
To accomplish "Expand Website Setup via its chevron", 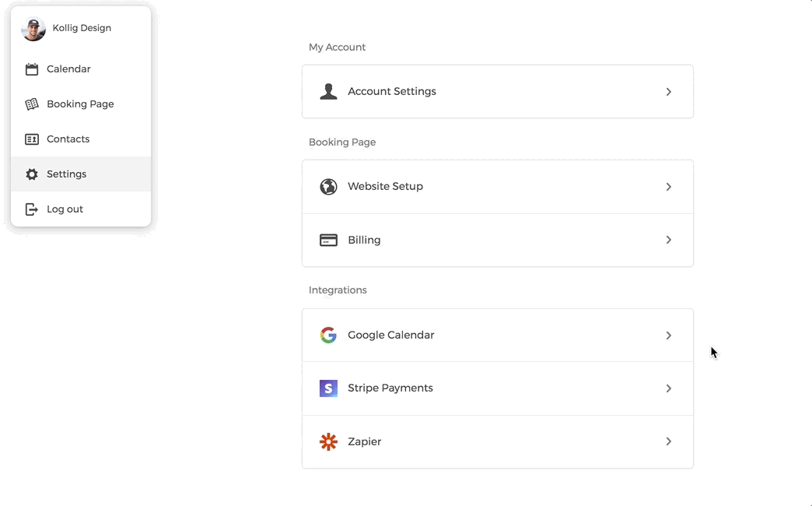I will point(668,187).
